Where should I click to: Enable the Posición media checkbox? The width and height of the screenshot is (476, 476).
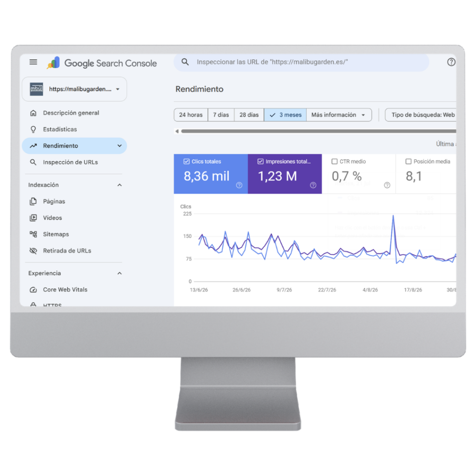coord(409,161)
